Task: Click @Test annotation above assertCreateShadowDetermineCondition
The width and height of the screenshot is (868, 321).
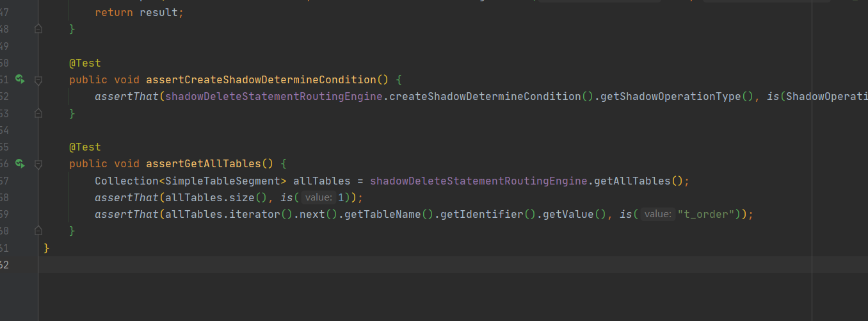Action: (x=85, y=63)
